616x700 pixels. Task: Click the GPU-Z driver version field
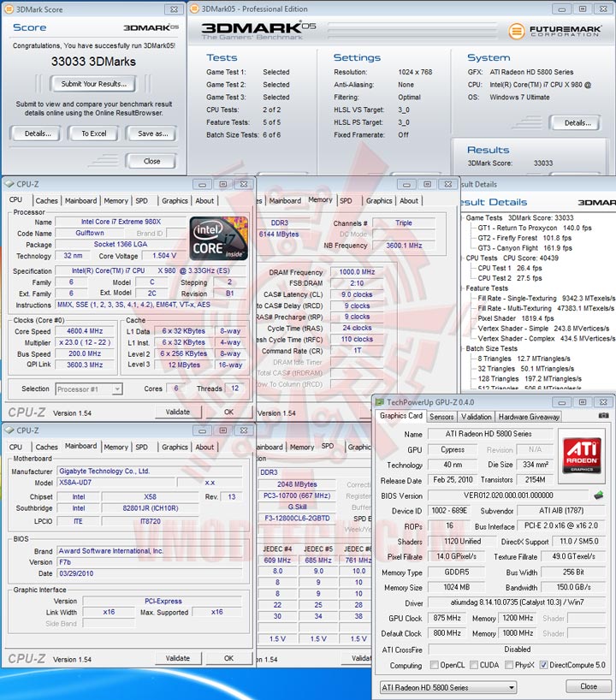click(517, 602)
